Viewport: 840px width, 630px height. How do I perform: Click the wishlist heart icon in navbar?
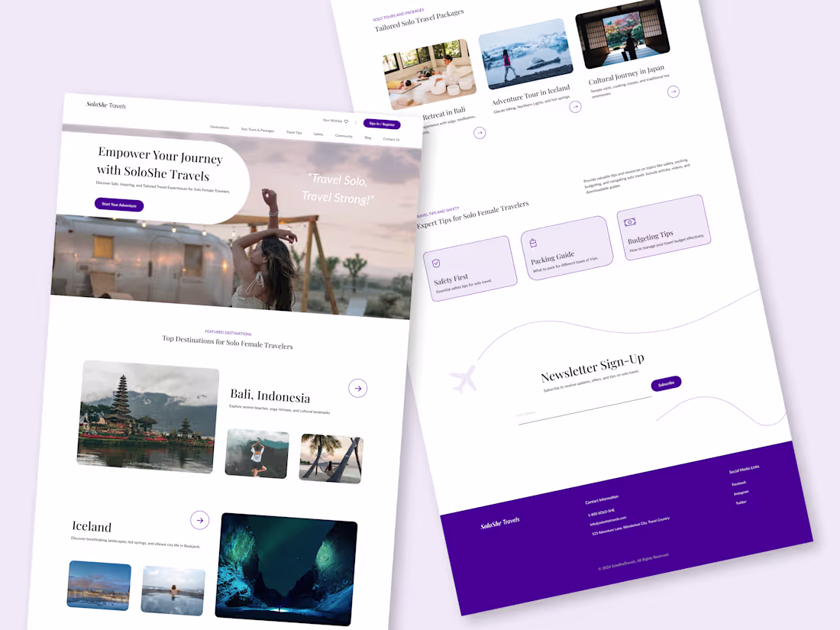point(345,120)
